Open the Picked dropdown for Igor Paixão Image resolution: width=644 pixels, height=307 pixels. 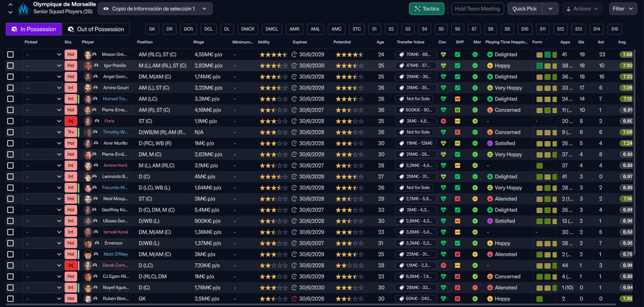point(43,66)
